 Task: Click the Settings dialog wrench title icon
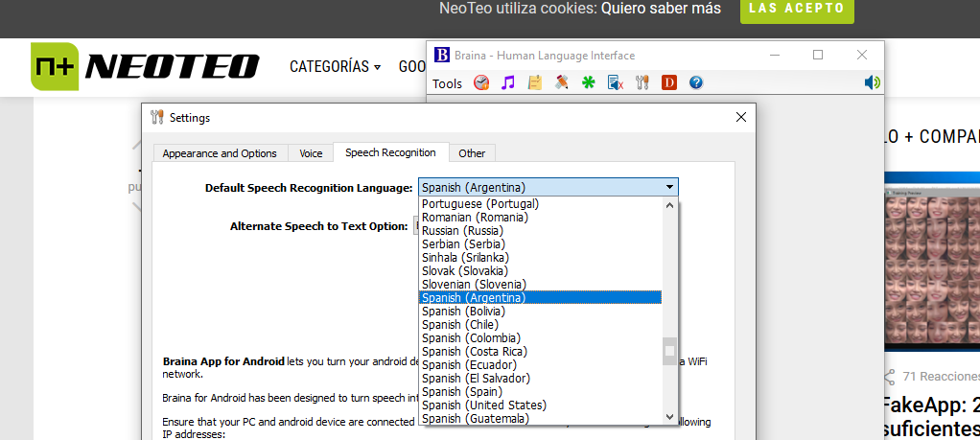coord(157,117)
